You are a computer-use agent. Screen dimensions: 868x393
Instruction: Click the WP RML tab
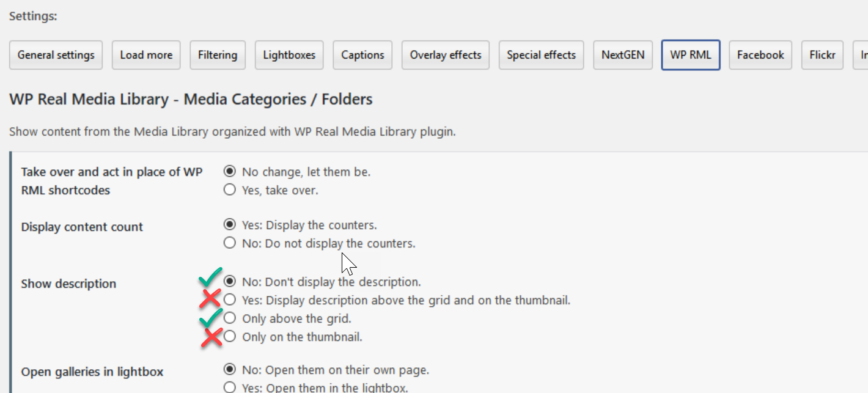[690, 55]
